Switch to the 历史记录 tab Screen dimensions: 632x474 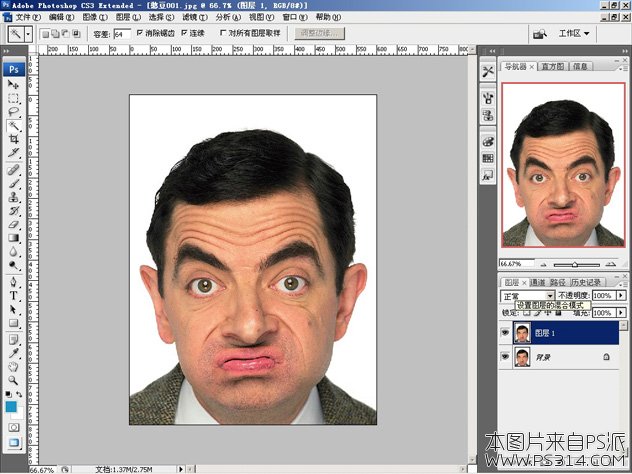point(588,282)
